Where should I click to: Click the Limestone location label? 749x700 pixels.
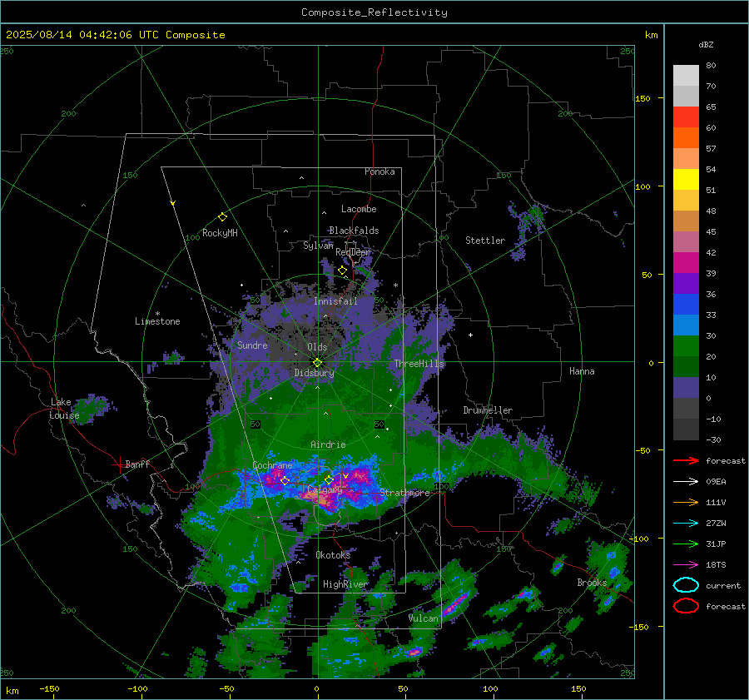[157, 321]
